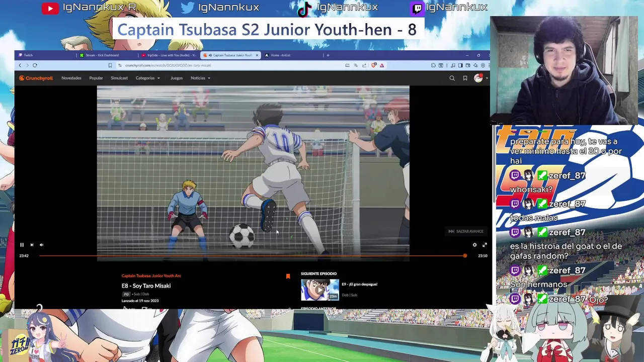Switch to Stream - Kick Dashboard tab
This screenshot has height=362, width=644.
tap(107, 55)
